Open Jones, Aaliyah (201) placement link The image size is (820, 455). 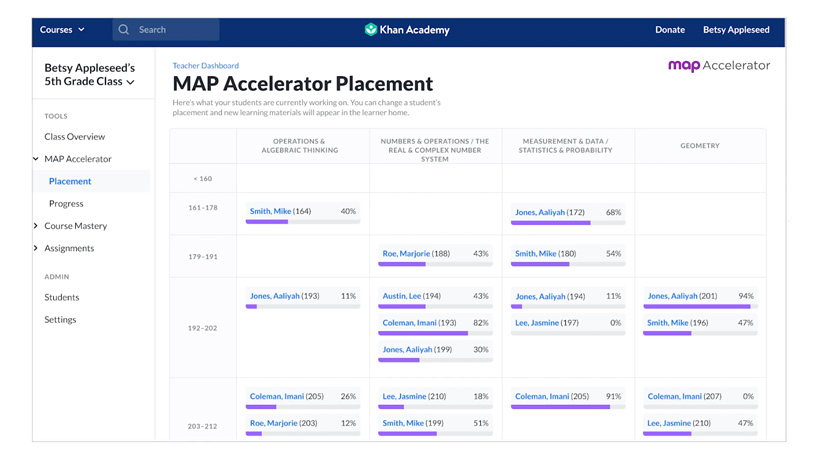click(673, 296)
